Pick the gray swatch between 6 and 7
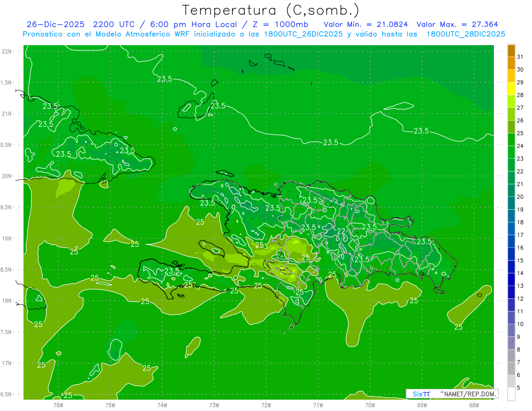This screenshot has width=532, height=411. (511, 368)
